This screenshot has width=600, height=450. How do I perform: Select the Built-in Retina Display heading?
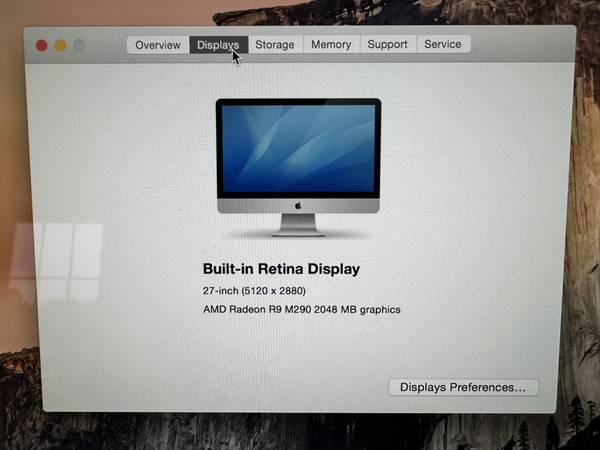click(281, 269)
